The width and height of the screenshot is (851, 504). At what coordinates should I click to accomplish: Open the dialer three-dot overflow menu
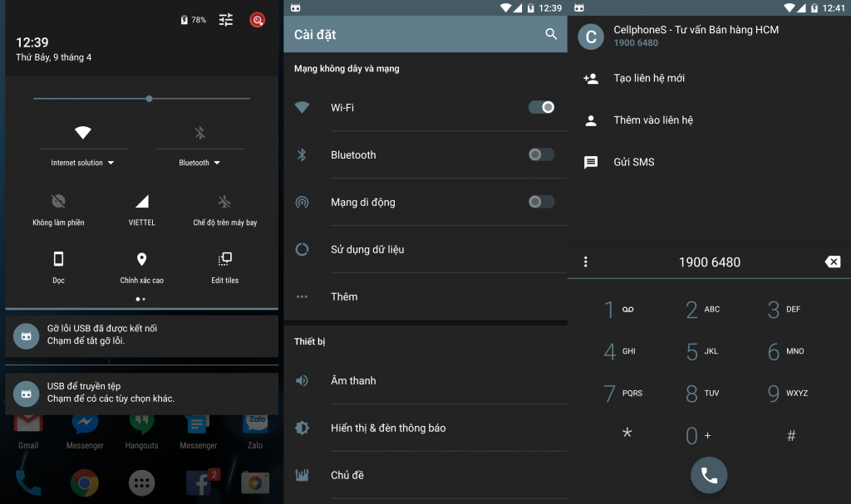(586, 262)
